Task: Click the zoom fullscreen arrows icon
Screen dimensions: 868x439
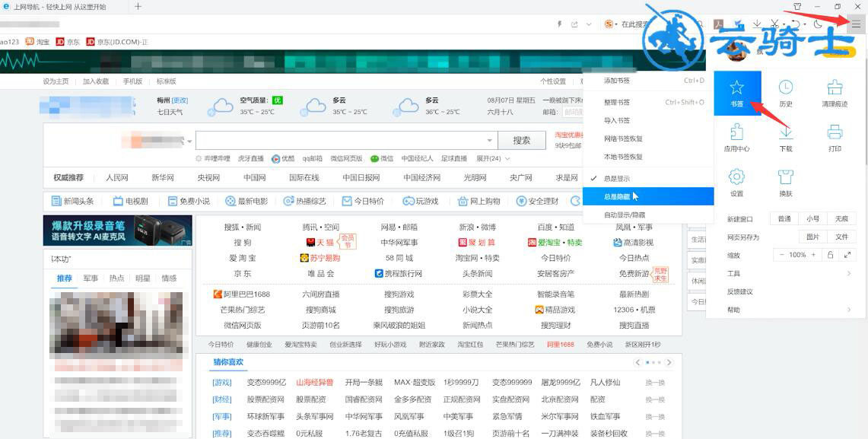Action: point(847,255)
